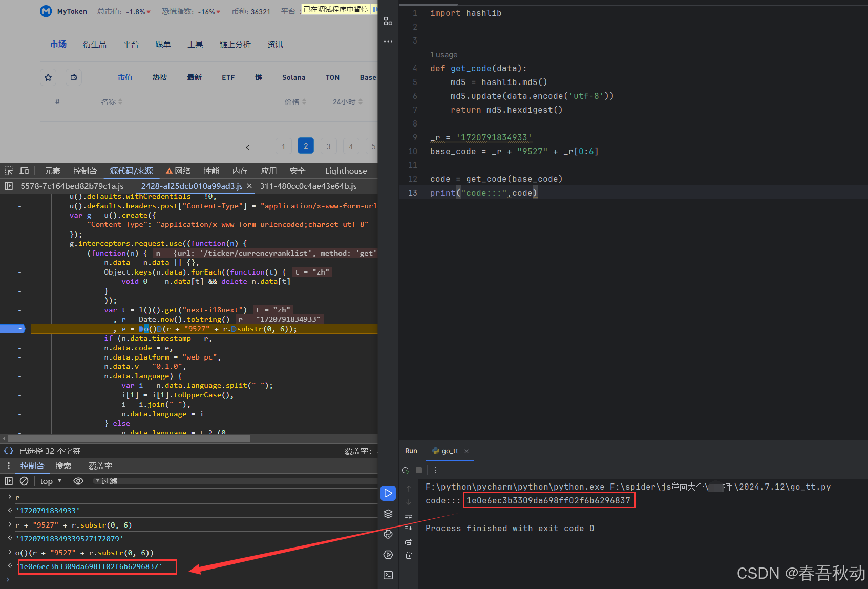Switch to the 覆盖率 drawer tab
Viewport: 868px width, 589px height.
[x=100, y=466]
